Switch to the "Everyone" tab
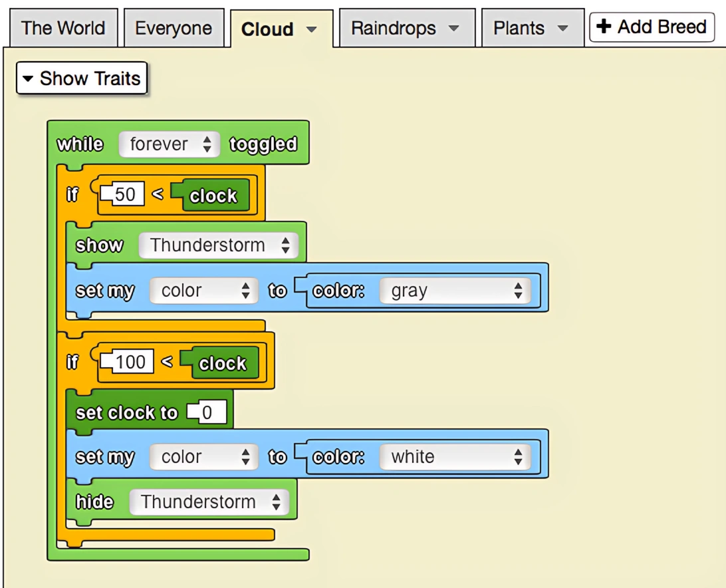 pyautogui.click(x=174, y=27)
